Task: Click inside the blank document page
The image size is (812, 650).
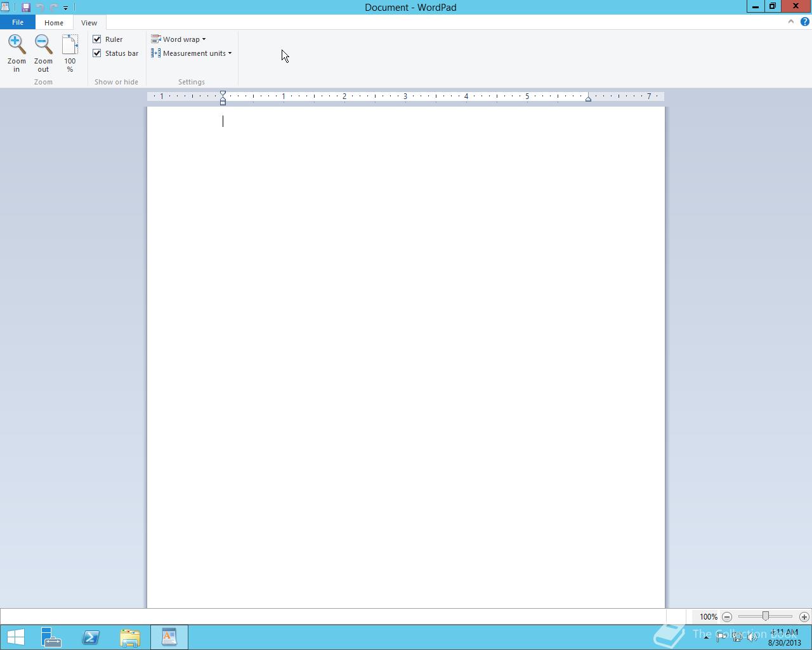Action: click(406, 357)
